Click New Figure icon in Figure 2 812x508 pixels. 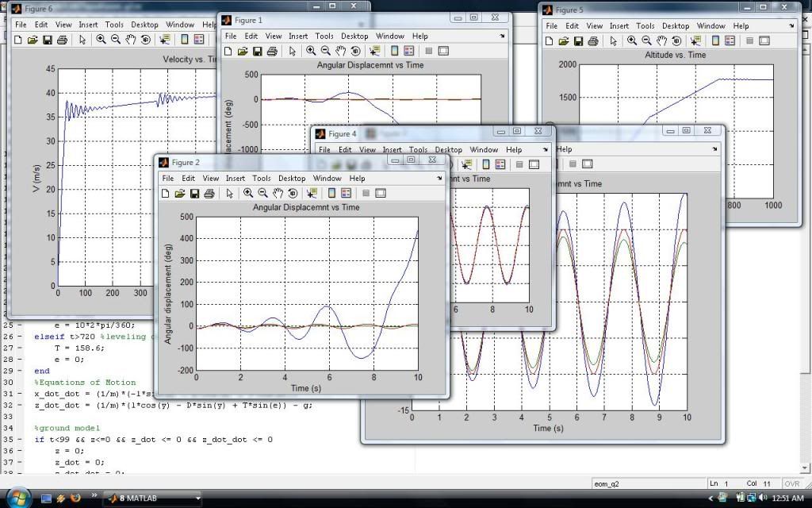click(x=165, y=193)
